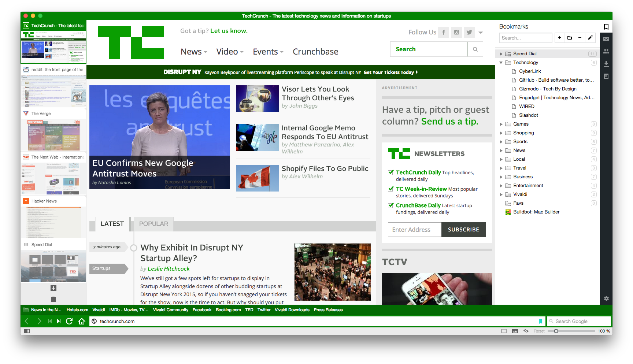Go forward one page
This screenshot has width=633, height=364.
tap(39, 321)
